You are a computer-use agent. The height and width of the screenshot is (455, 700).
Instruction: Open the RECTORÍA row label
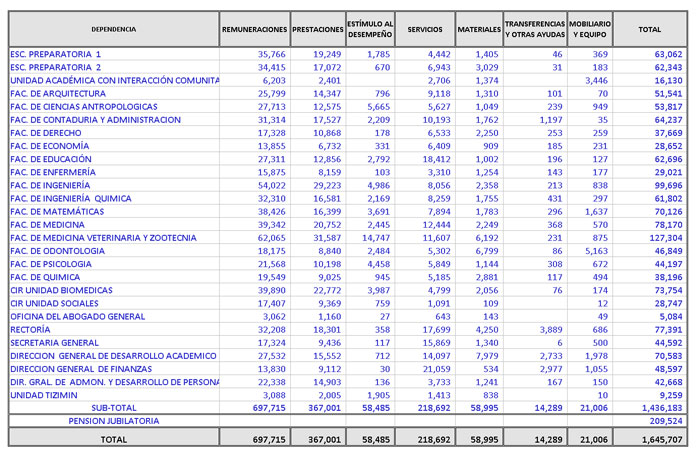tap(30, 329)
